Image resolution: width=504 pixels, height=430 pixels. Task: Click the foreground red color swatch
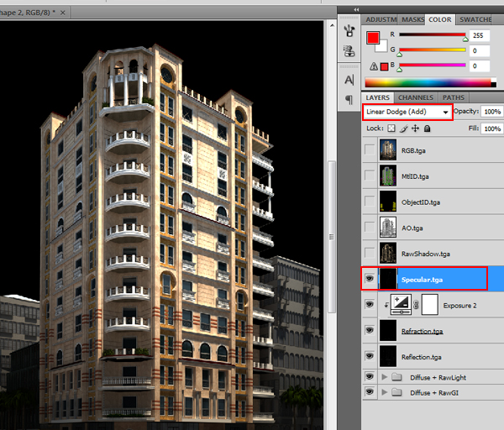click(373, 38)
